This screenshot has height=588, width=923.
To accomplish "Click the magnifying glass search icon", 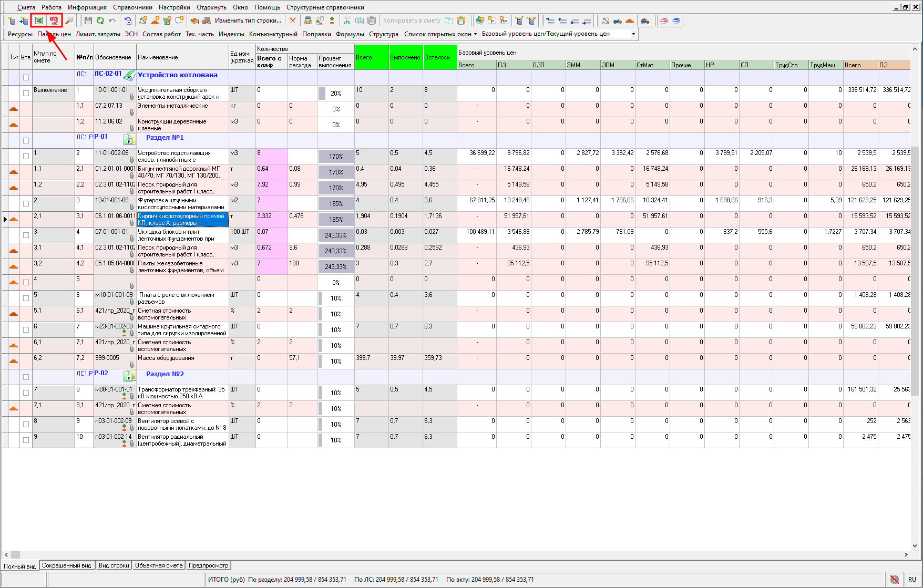I will 69,20.
